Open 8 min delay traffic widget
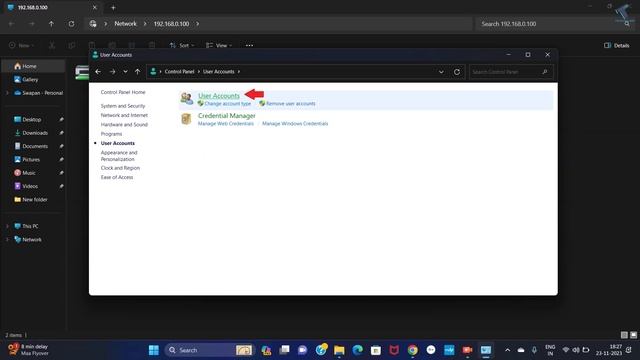This screenshot has width=640, height=360. [x=29, y=350]
